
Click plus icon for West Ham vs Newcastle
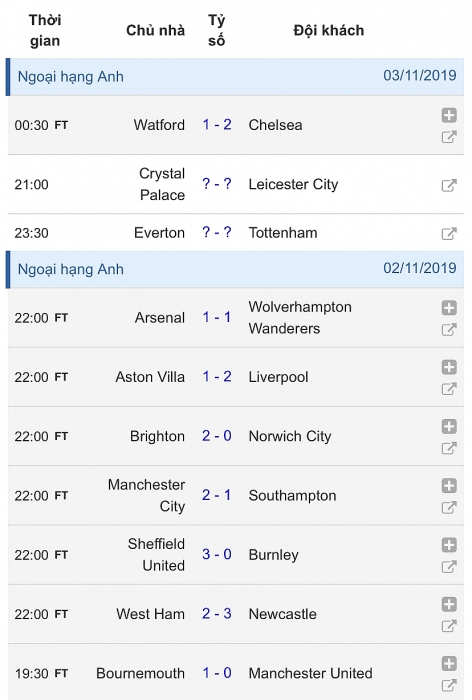pos(449,604)
